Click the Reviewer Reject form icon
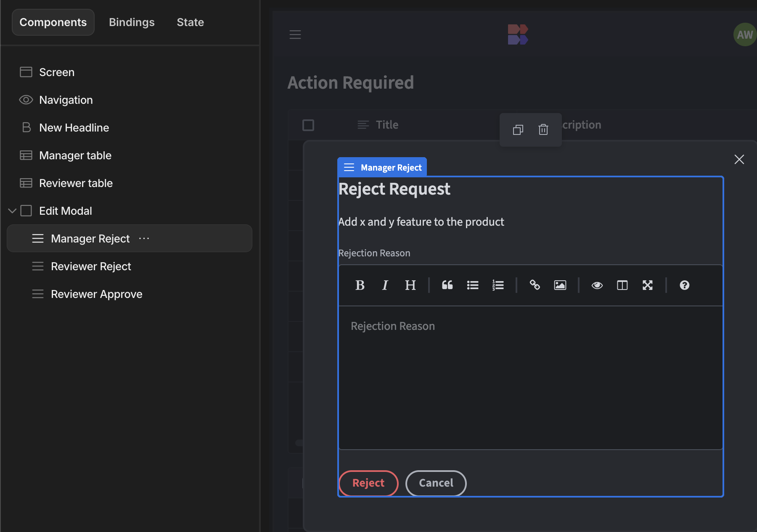This screenshot has height=532, width=757. [x=38, y=266]
